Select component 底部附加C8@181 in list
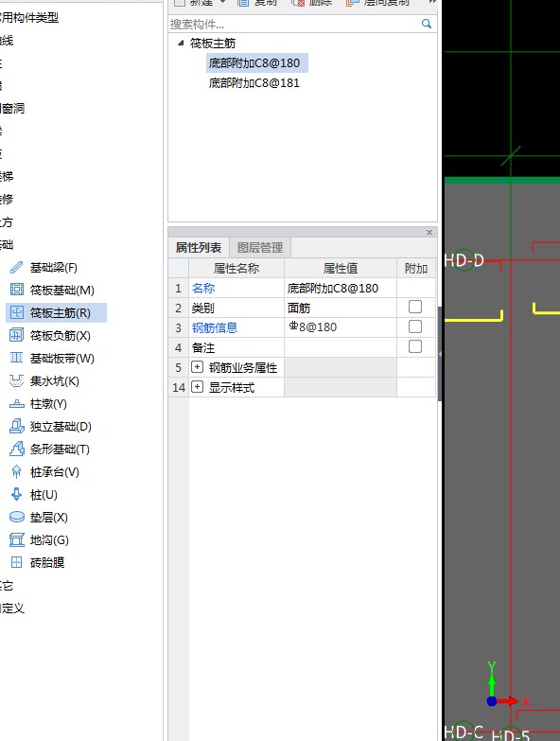This screenshot has width=560, height=741. tap(254, 83)
